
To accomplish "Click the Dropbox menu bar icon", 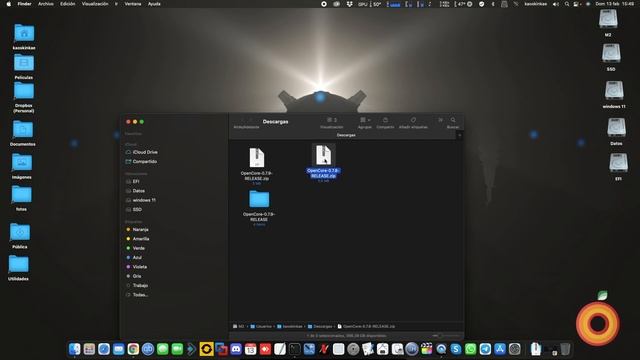I will pos(349,4).
